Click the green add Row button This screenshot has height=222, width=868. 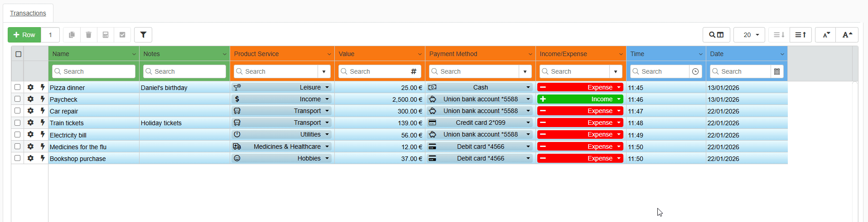(24, 35)
